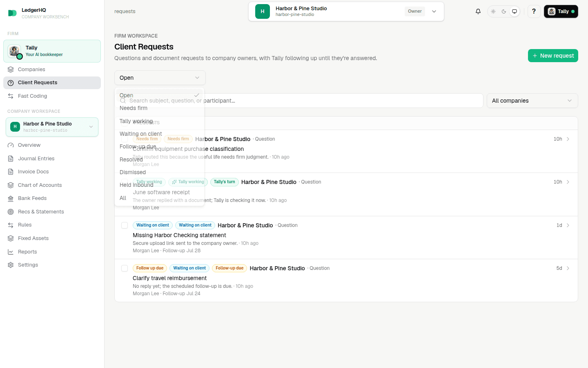The width and height of the screenshot is (588, 368).
Task: Click the search requests input field
Action: click(299, 101)
